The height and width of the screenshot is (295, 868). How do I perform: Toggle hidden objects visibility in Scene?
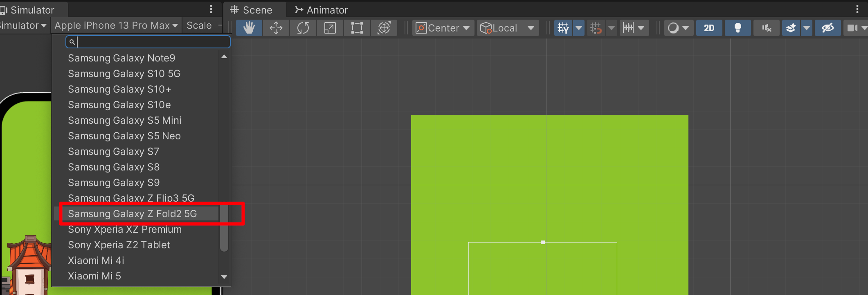point(828,28)
